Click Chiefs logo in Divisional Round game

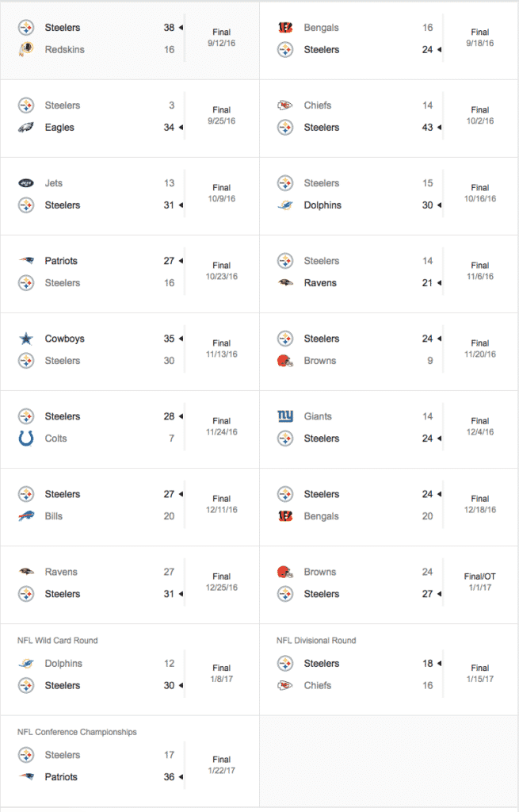click(x=285, y=686)
